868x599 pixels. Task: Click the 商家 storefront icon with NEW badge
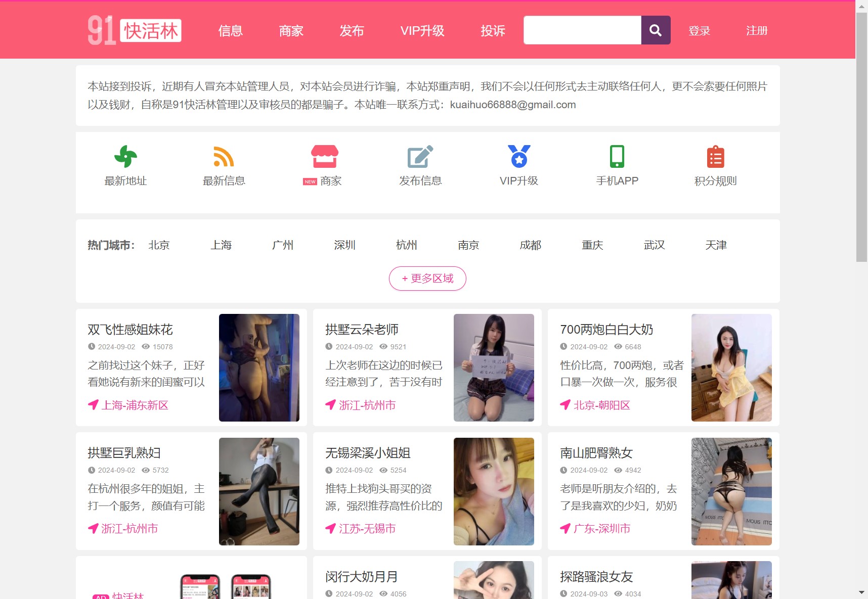322,157
